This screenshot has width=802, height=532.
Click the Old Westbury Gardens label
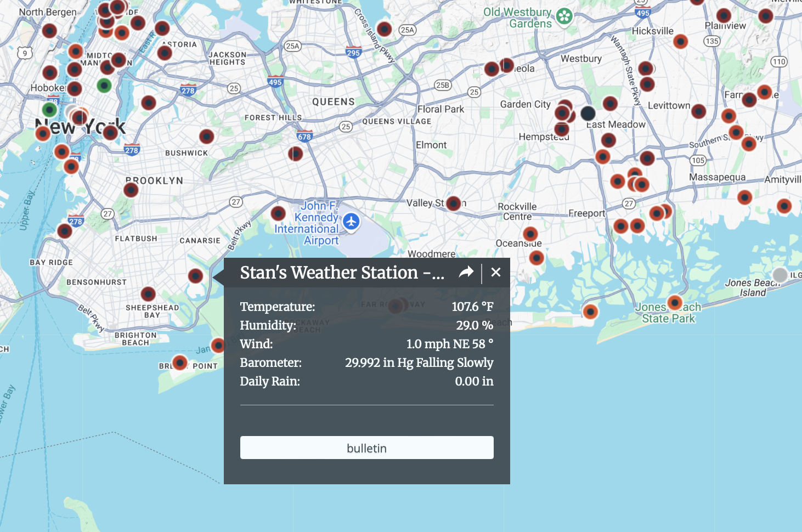coord(518,18)
